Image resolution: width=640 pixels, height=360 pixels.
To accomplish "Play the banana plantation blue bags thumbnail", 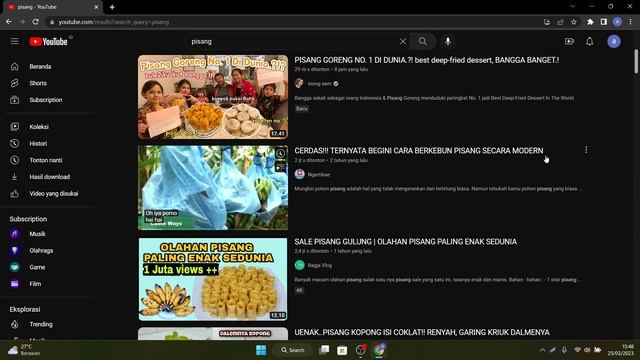I will tap(213, 188).
